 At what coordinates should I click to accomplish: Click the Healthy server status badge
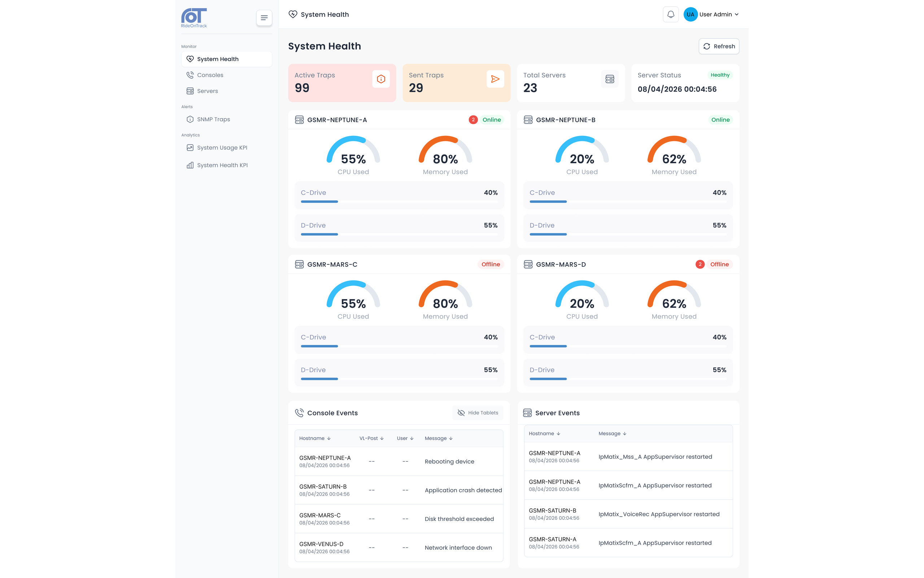point(720,75)
